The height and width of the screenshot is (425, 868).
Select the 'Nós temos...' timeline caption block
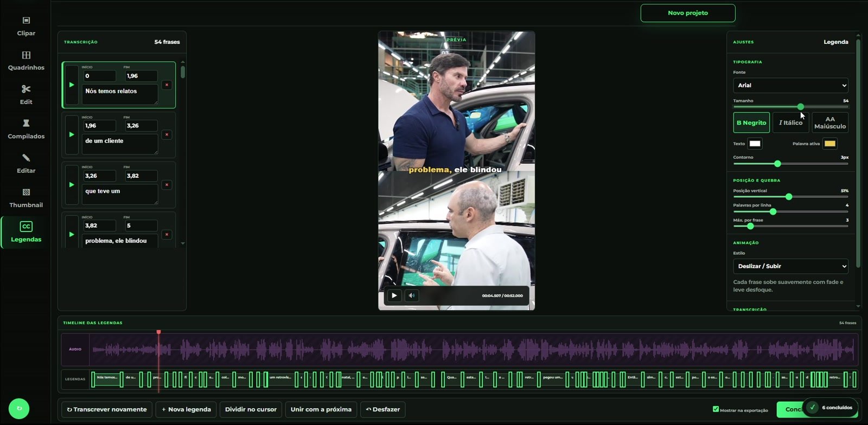tap(106, 379)
